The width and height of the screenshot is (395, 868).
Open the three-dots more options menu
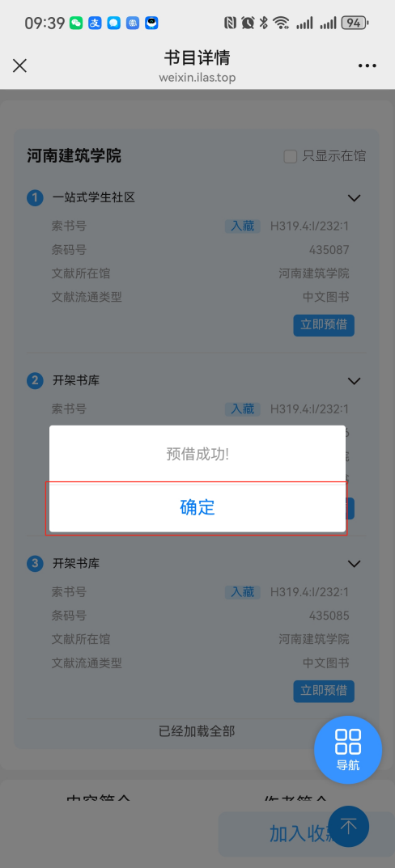[x=367, y=66]
